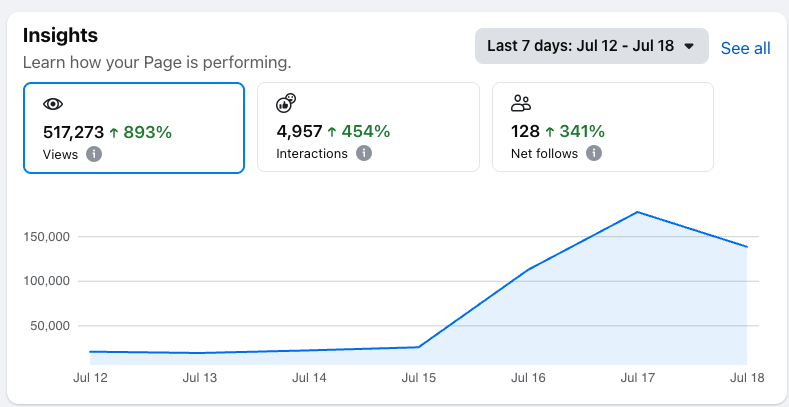Click the Jul 17 peak on the chart
Viewport: 789px width, 407px height.
point(637,212)
